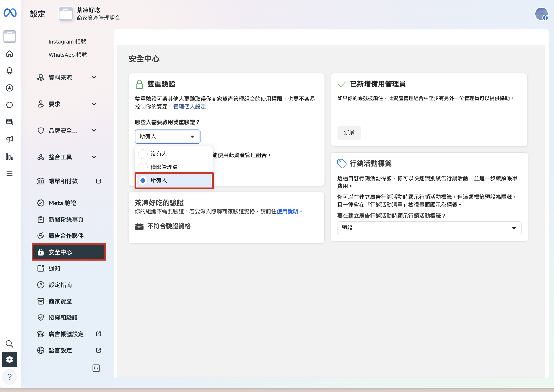Click the 不符合驗證資格 status text

pos(169,226)
